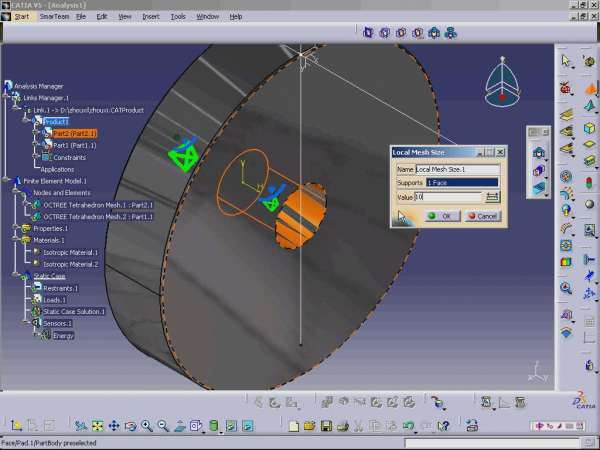This screenshot has width=600, height=450.
Task: Click the New document icon
Action: (x=293, y=426)
